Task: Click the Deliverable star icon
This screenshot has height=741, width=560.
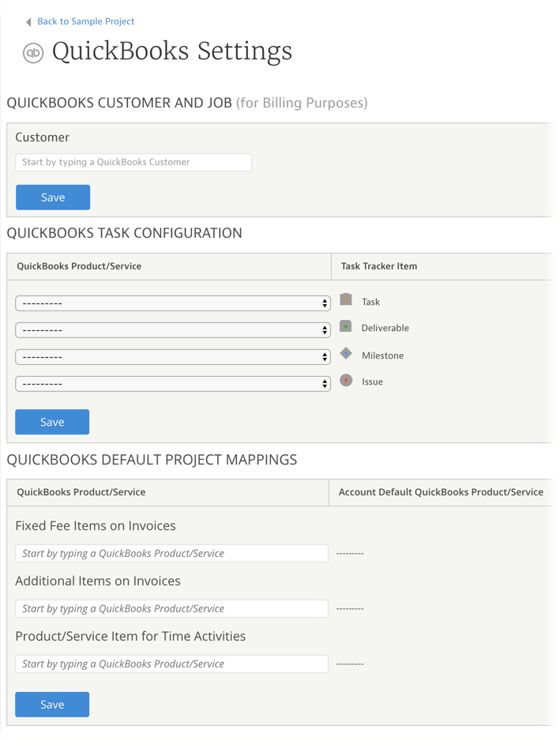Action: point(345,326)
